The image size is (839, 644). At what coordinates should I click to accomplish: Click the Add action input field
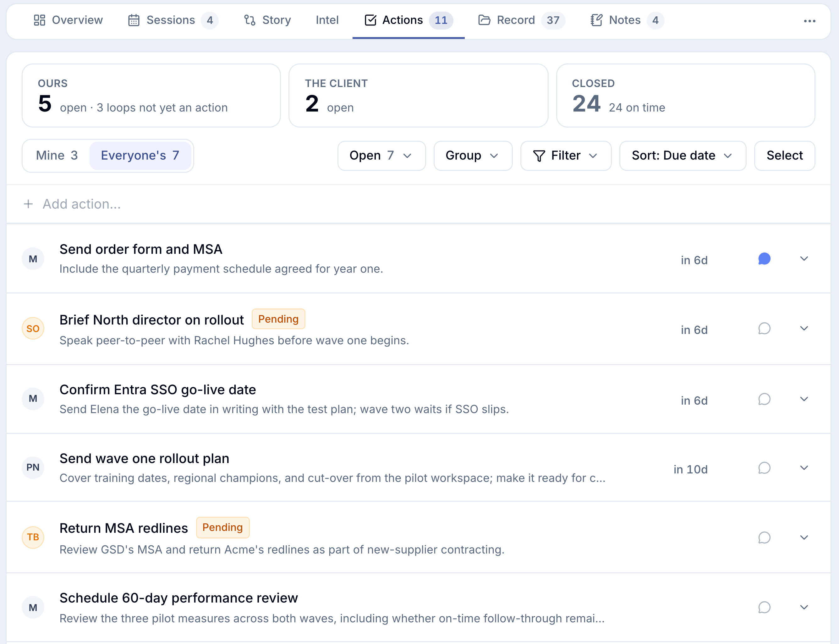[418, 204]
